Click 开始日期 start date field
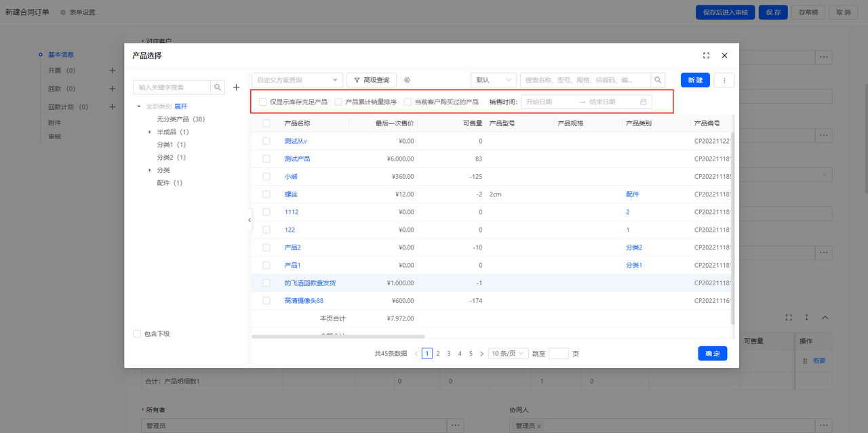 [548, 102]
